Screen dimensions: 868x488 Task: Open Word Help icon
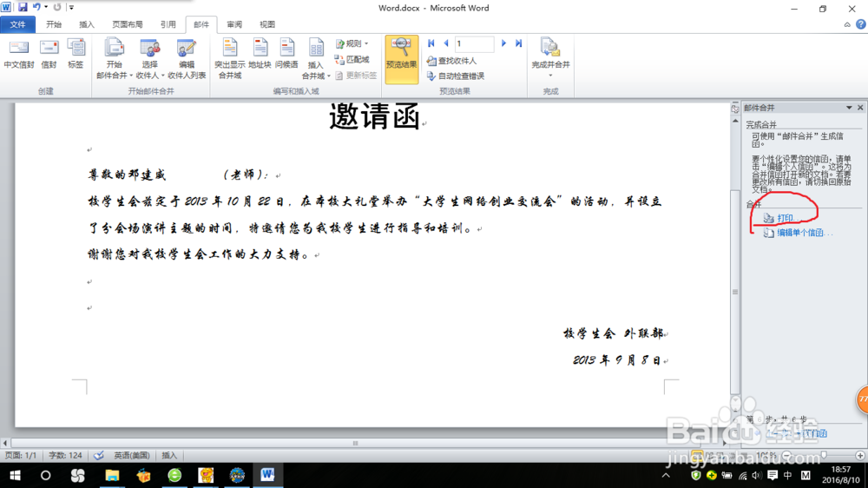point(861,24)
